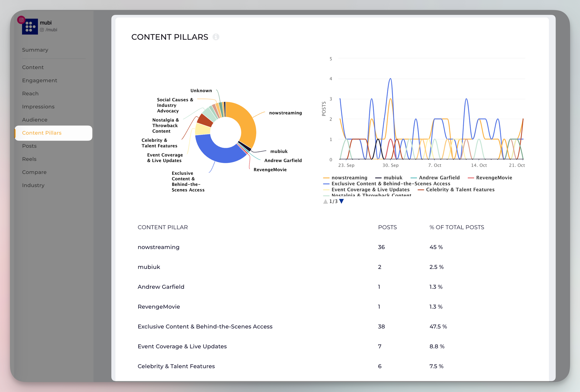Click the Andrew Garfield donut chart label
This screenshot has height=392, width=580.
[283, 160]
